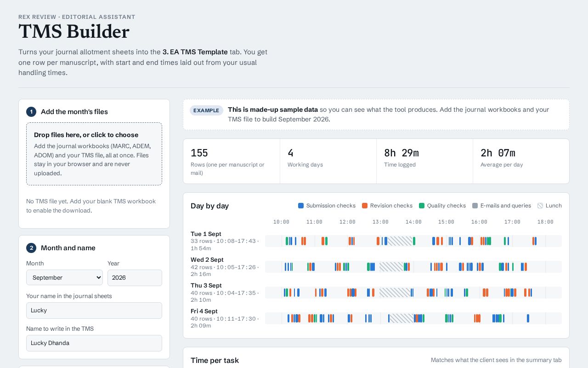
Task: Select the Wed 2 Sept day label
Action: click(207, 259)
